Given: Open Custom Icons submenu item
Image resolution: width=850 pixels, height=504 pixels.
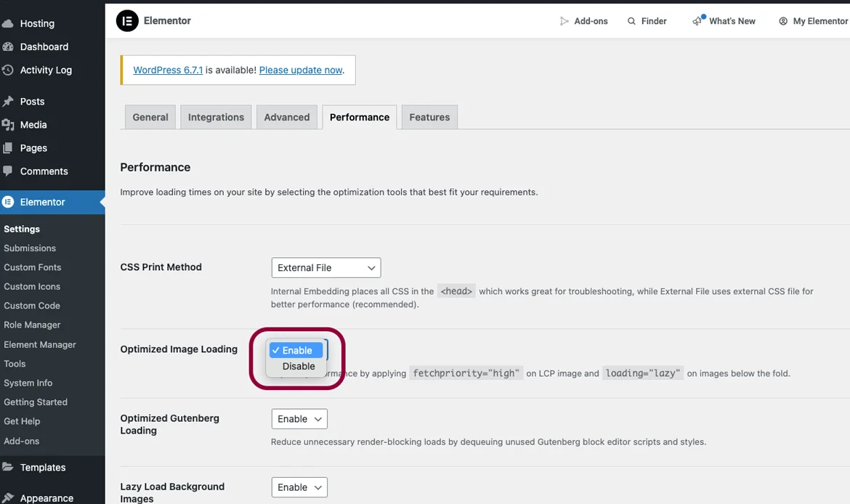Looking at the screenshot, I should [x=32, y=287].
